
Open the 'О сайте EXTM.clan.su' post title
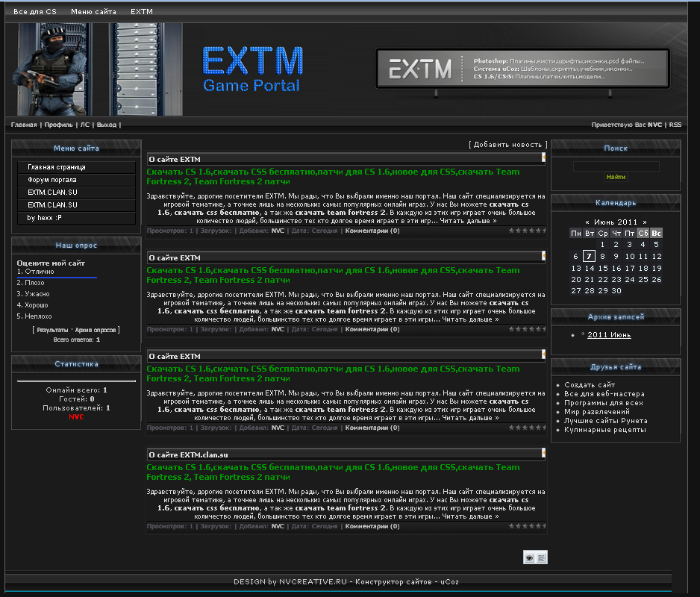[x=188, y=455]
